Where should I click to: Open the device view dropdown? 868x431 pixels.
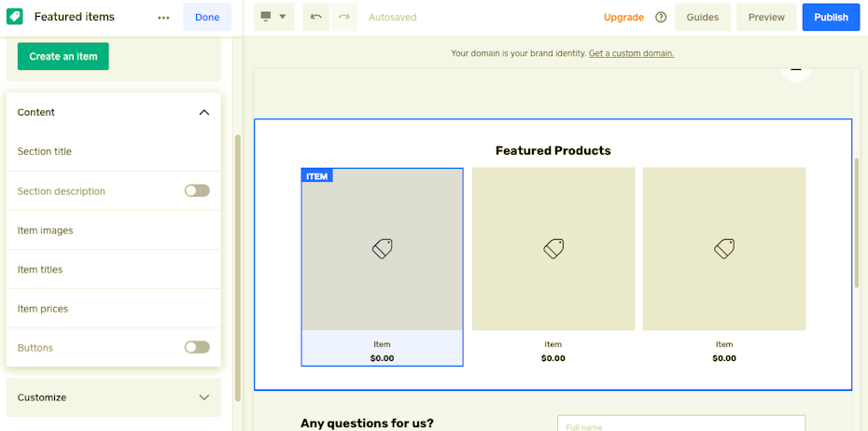(273, 17)
